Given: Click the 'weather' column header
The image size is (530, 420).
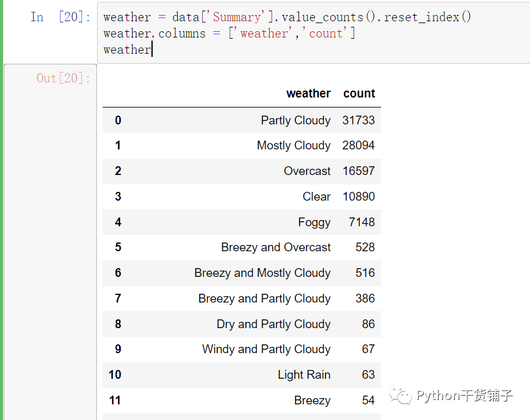Looking at the screenshot, I should click(308, 94).
